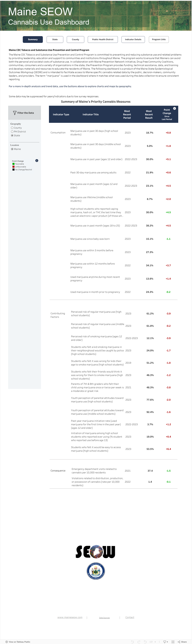Select the State geography radio button
Image resolution: width=192 pixels, height=644 pixels.
coord(12,135)
